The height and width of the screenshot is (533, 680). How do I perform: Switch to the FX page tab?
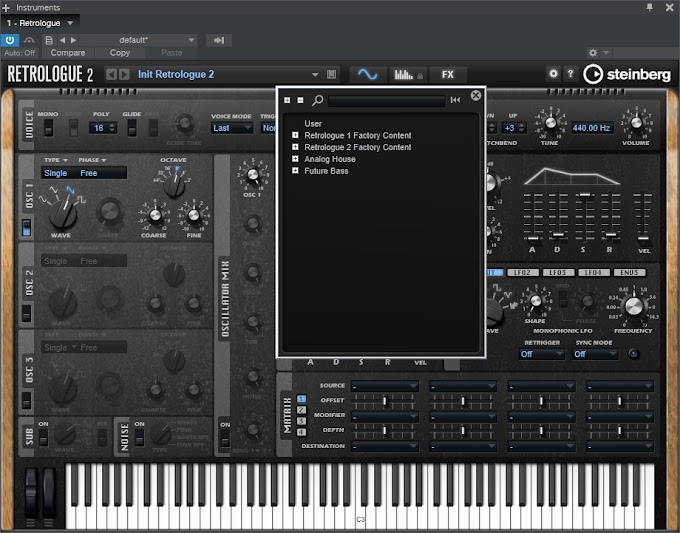pos(448,75)
